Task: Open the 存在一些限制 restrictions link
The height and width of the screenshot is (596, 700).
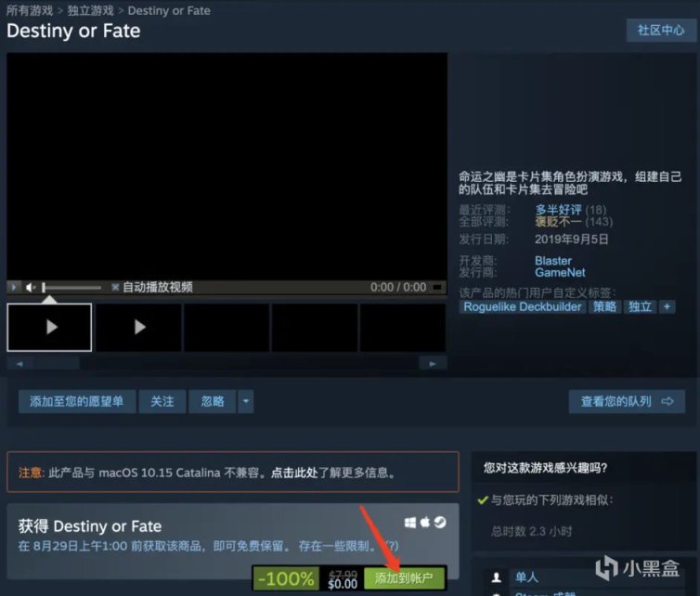Action: tap(338, 546)
